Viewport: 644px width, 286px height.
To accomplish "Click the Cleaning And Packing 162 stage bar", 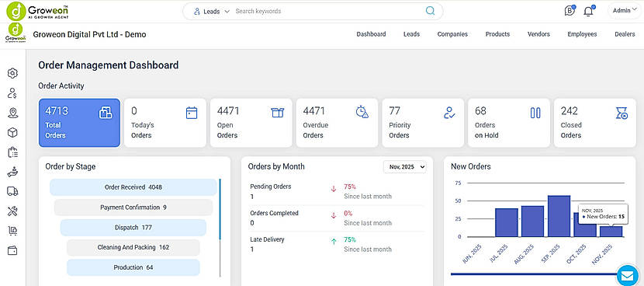I will click(x=133, y=247).
